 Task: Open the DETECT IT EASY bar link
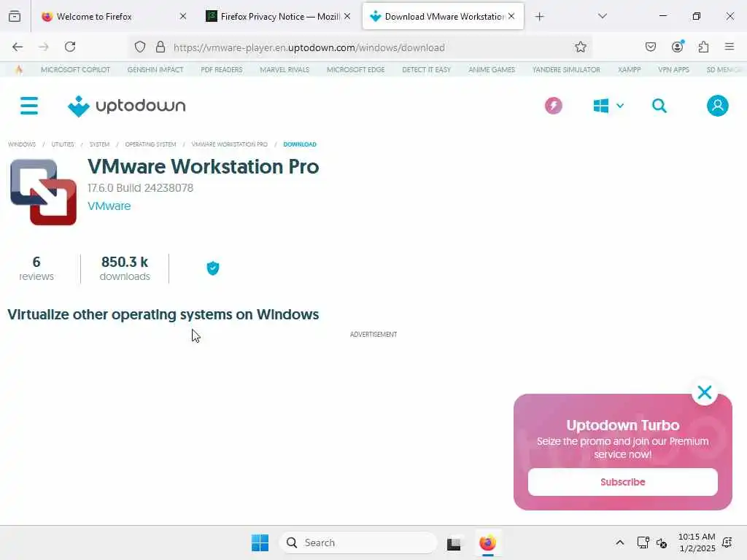tap(426, 69)
